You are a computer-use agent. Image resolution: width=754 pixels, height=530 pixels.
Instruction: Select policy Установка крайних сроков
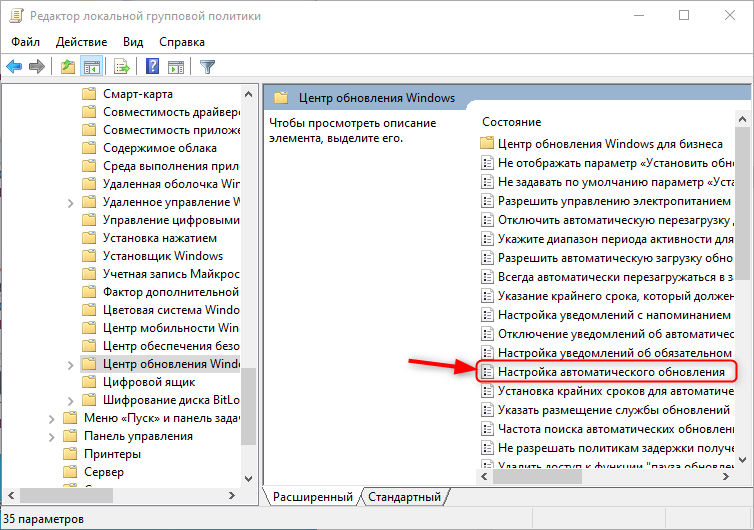click(x=607, y=391)
